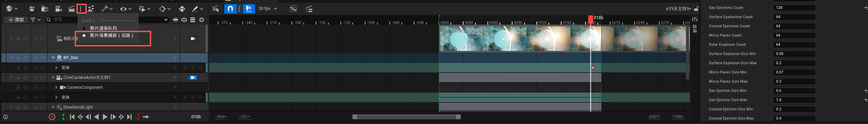868x124 pixels.
Task: Jump to sequence start
Action: coord(72,117)
